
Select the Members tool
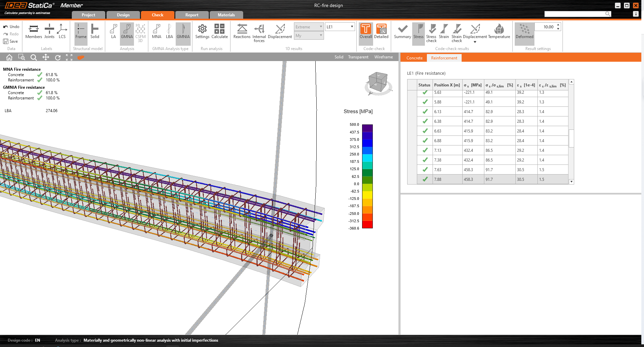pos(33,32)
